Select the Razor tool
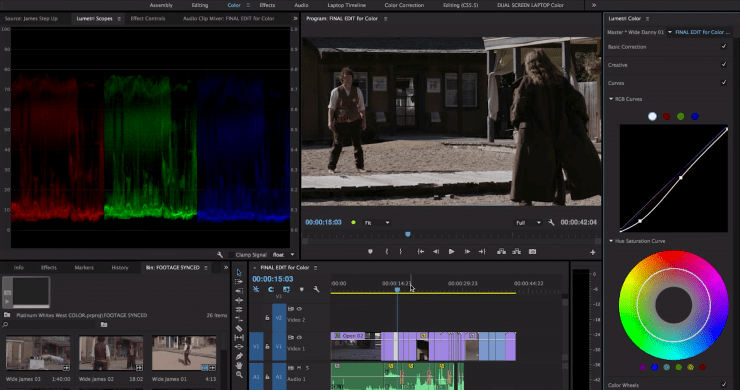This screenshot has height=390, width=740. [x=239, y=328]
